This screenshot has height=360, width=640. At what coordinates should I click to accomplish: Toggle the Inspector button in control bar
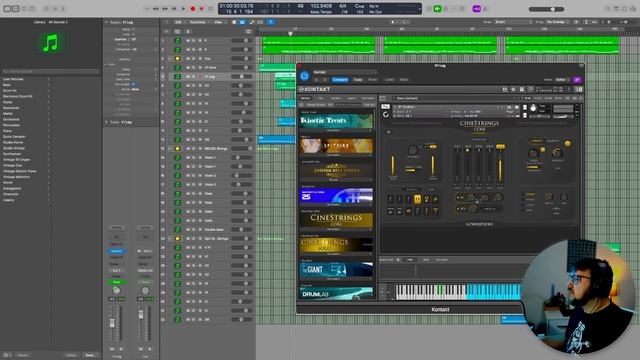16,9
